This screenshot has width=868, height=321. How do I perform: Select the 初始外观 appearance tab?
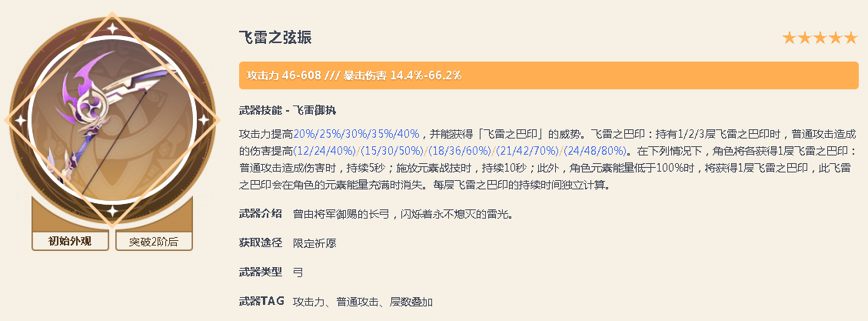pyautogui.click(x=70, y=241)
